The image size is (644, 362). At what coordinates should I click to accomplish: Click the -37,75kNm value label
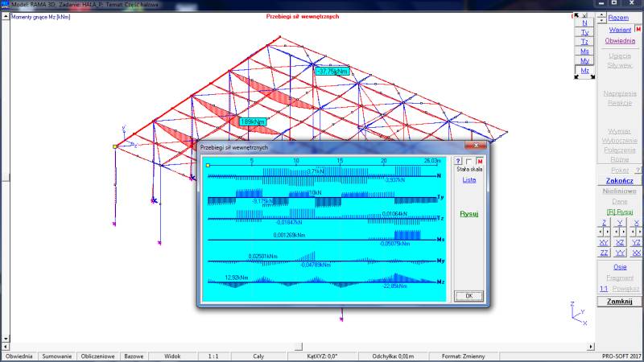pos(332,71)
